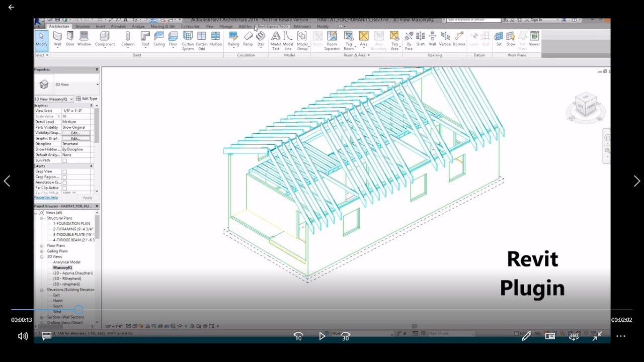Select the Tag Area tool
The height and width of the screenshot is (362, 644).
coord(394,41)
